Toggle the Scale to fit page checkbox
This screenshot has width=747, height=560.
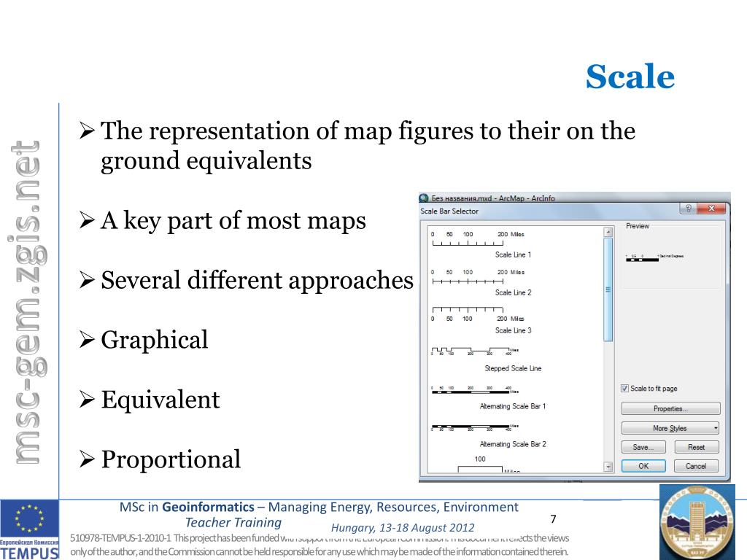[624, 388]
